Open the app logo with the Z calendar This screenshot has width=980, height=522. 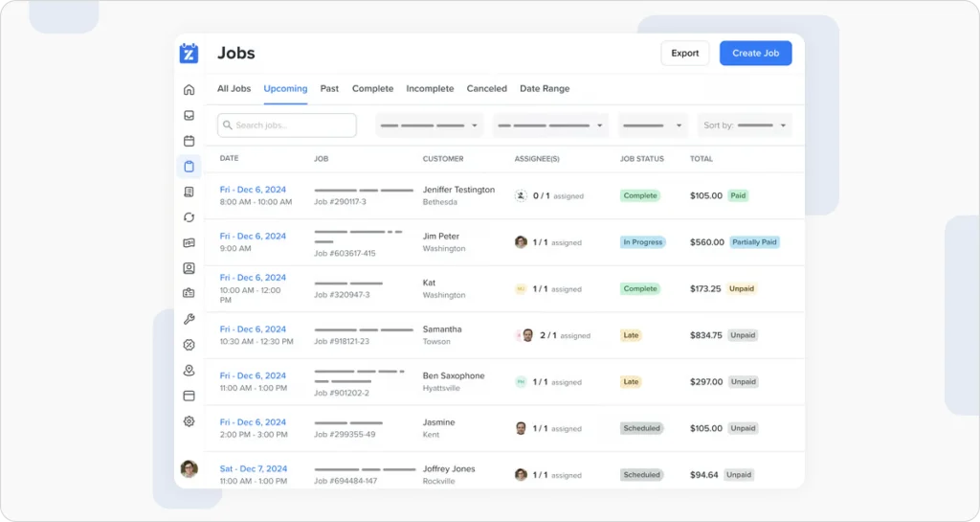tap(189, 53)
